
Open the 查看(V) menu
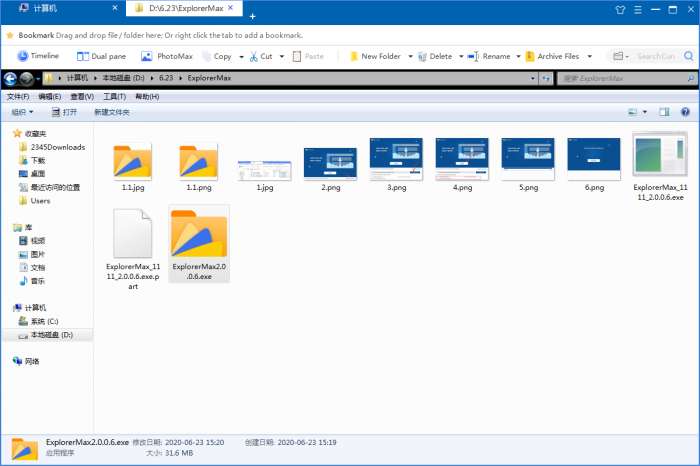[x=82, y=96]
